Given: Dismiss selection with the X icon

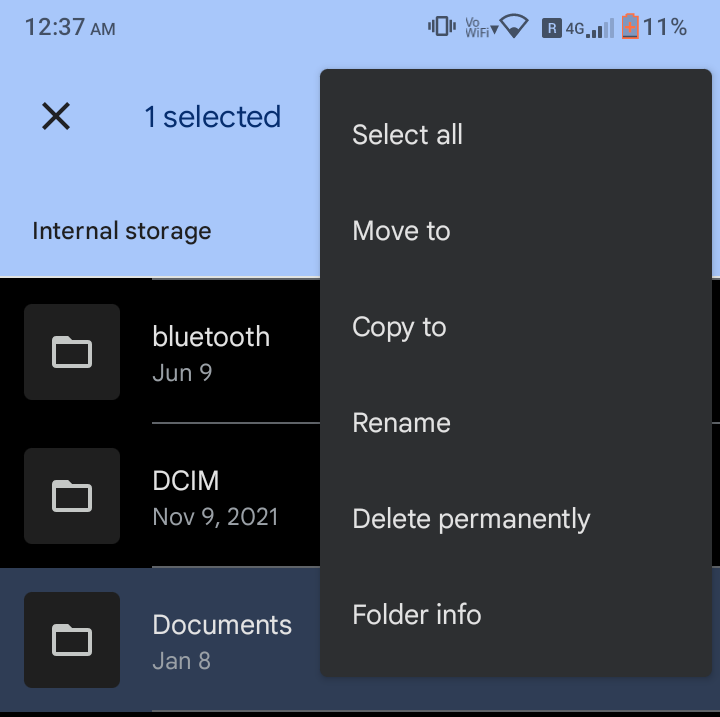Looking at the screenshot, I should pos(56,116).
